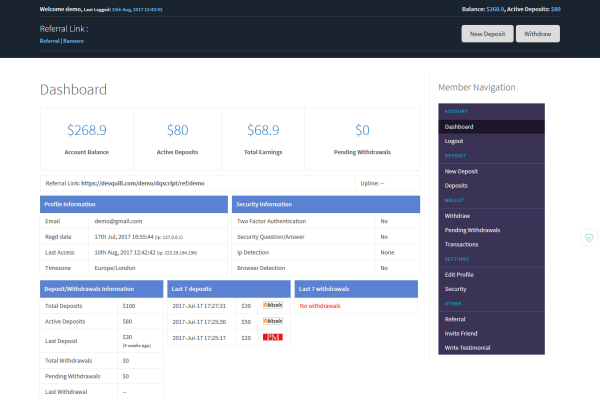Click the green shield icon at right edge

(589, 238)
